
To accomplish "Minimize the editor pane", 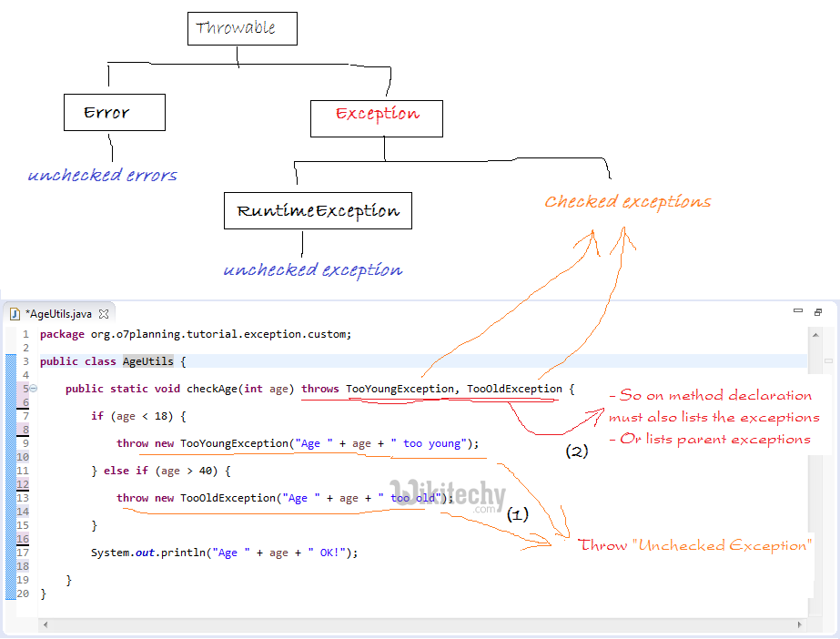I will 799,312.
